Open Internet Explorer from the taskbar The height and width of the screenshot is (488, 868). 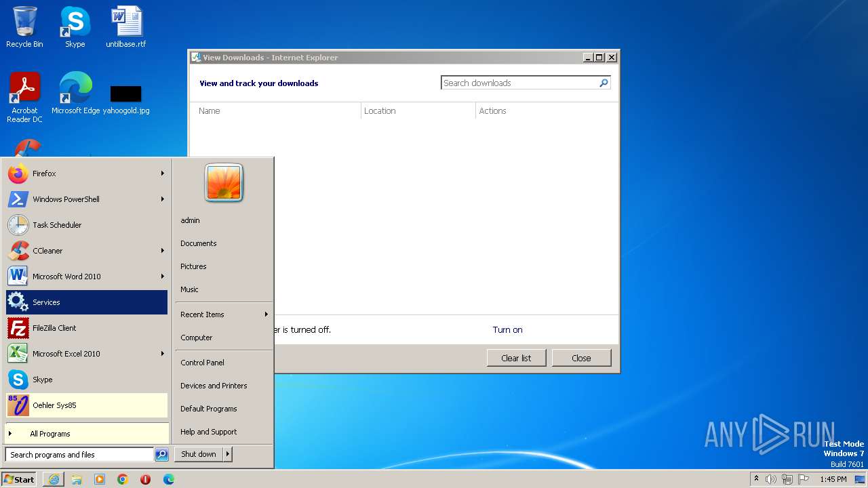point(54,479)
